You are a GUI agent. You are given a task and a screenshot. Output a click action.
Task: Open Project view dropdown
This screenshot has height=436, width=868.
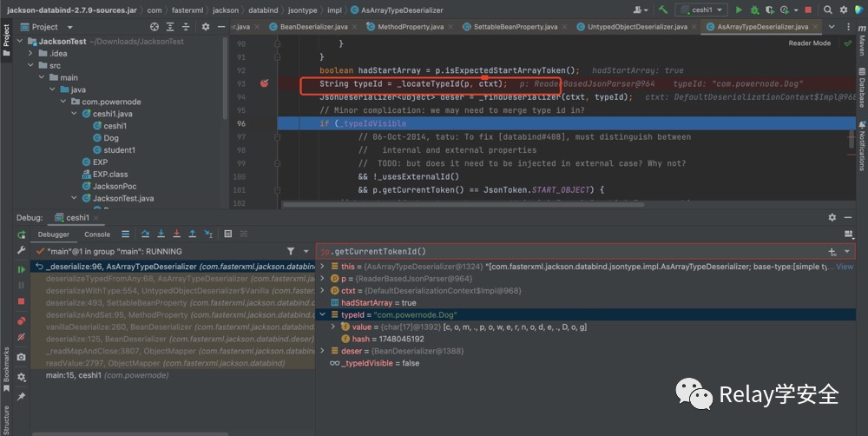[x=69, y=27]
